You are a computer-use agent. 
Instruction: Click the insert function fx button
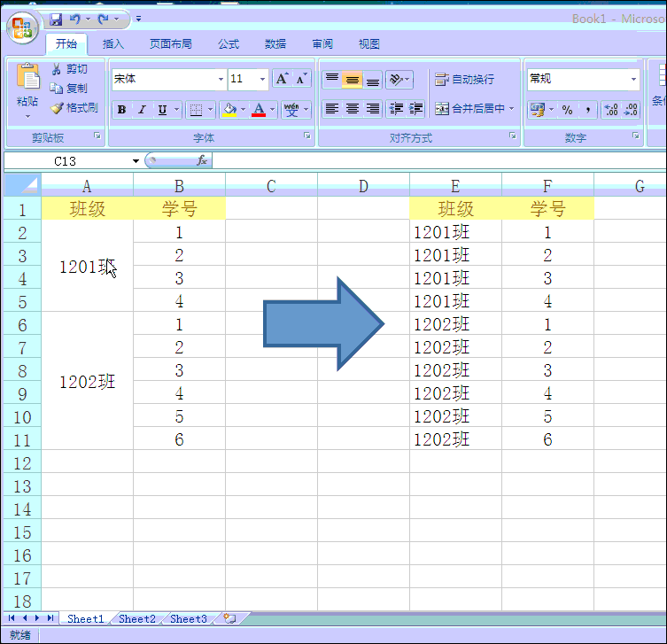[202, 161]
